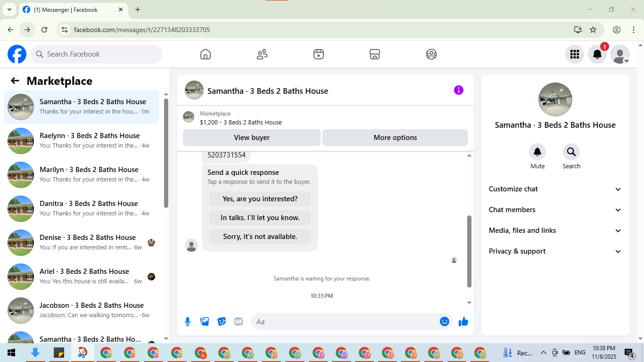Screen dimensions: 644x362
Task: Click the $1,200 - 3 Beds 2 Baths House listing
Action: click(241, 122)
